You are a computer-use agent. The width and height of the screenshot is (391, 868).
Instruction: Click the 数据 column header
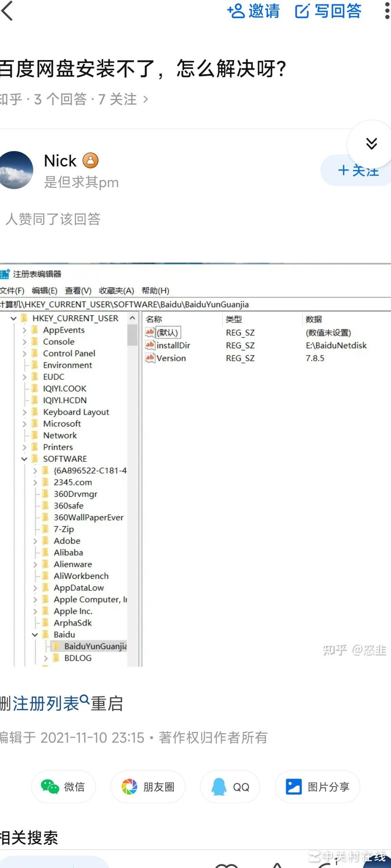[314, 319]
